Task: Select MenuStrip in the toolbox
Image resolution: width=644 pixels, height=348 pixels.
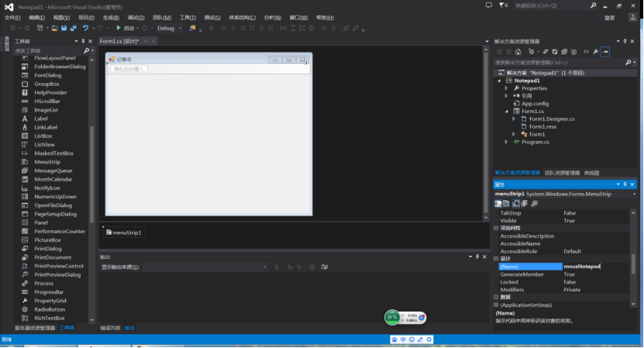Action: click(47, 162)
